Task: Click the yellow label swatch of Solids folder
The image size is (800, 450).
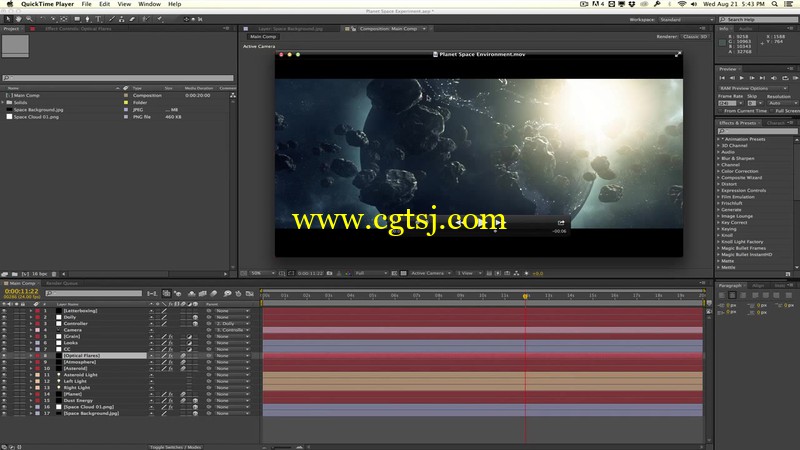Action: 126,103
